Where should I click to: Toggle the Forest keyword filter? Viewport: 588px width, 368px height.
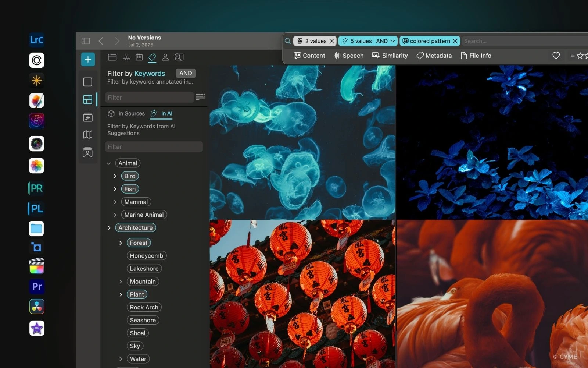coord(139,243)
